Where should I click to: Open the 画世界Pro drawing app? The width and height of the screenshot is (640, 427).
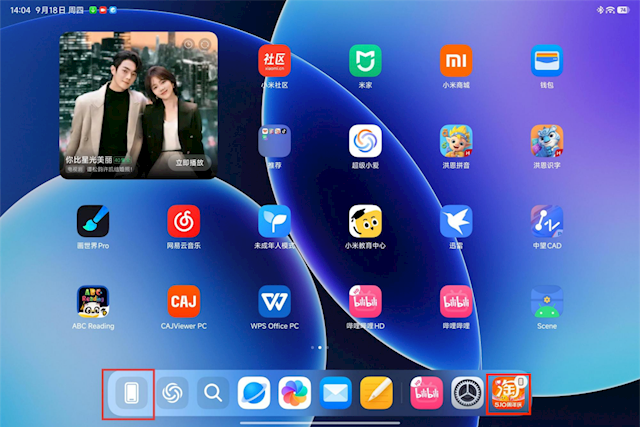[93, 221]
